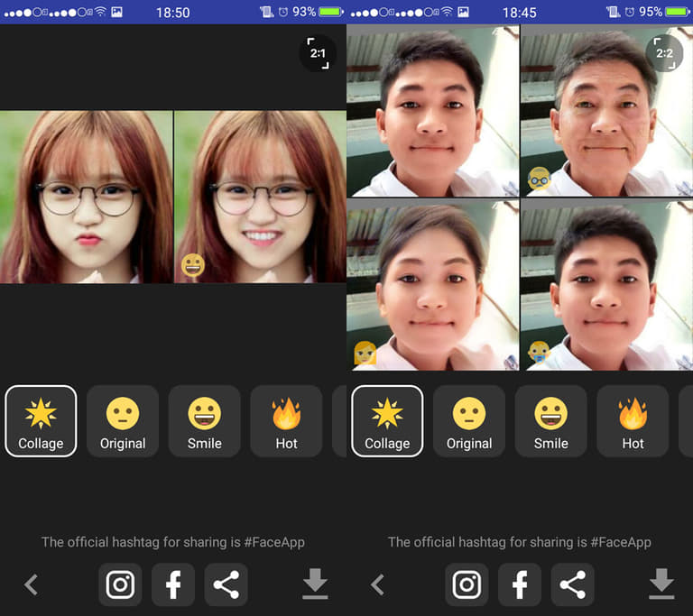
Task: Choose the Hot filter on the left screen
Action: point(286,421)
